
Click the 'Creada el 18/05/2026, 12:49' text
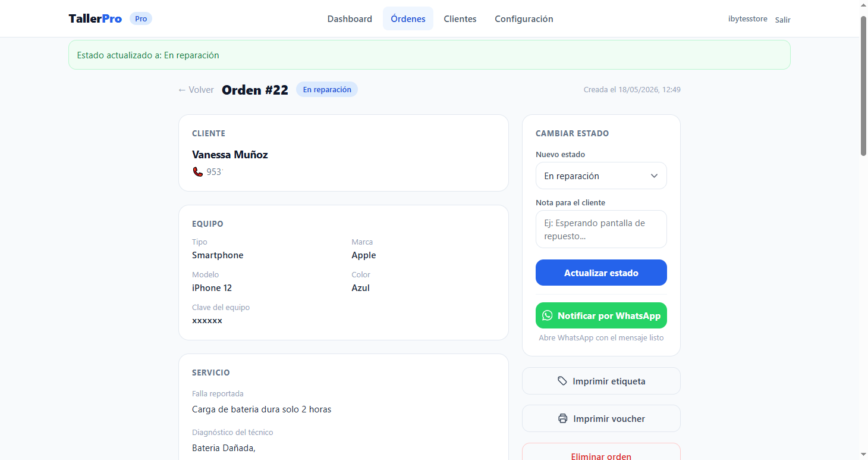[632, 90]
